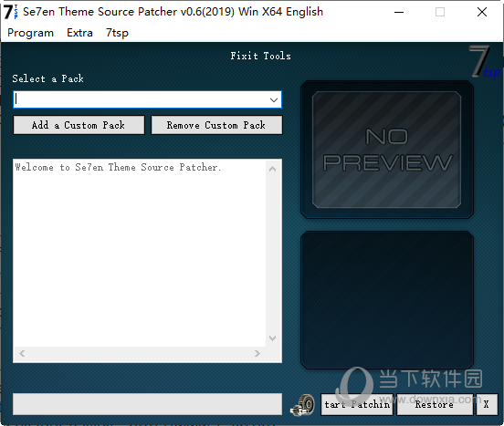Image resolution: width=504 pixels, height=426 pixels.
Task: Click the No Preview thumbnail
Action: [387, 150]
